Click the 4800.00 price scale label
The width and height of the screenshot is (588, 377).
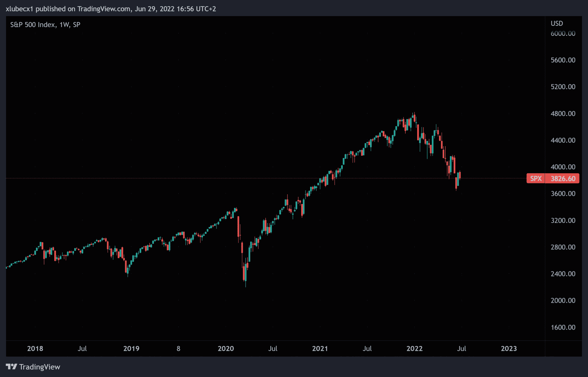563,114
